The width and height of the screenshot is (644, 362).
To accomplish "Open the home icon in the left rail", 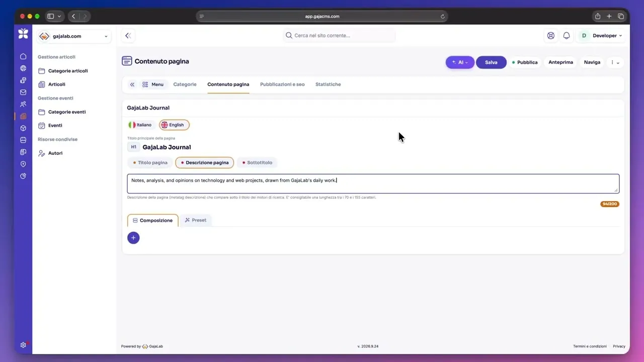I will [23, 56].
